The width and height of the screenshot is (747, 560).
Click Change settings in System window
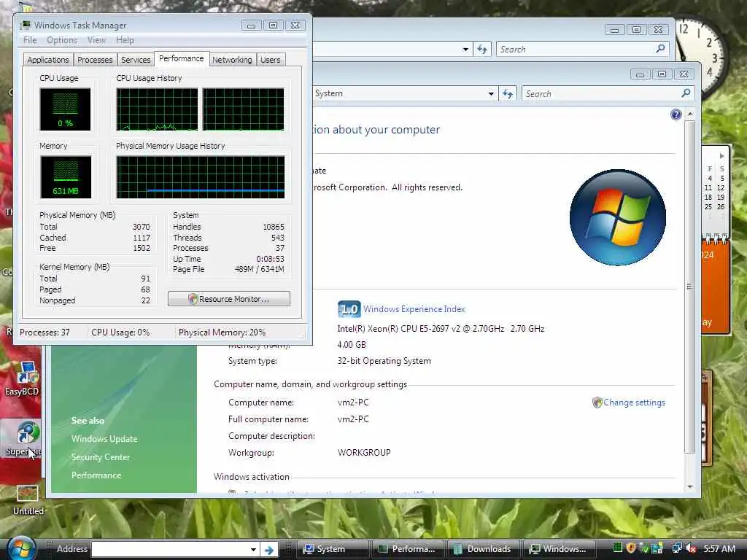point(634,402)
